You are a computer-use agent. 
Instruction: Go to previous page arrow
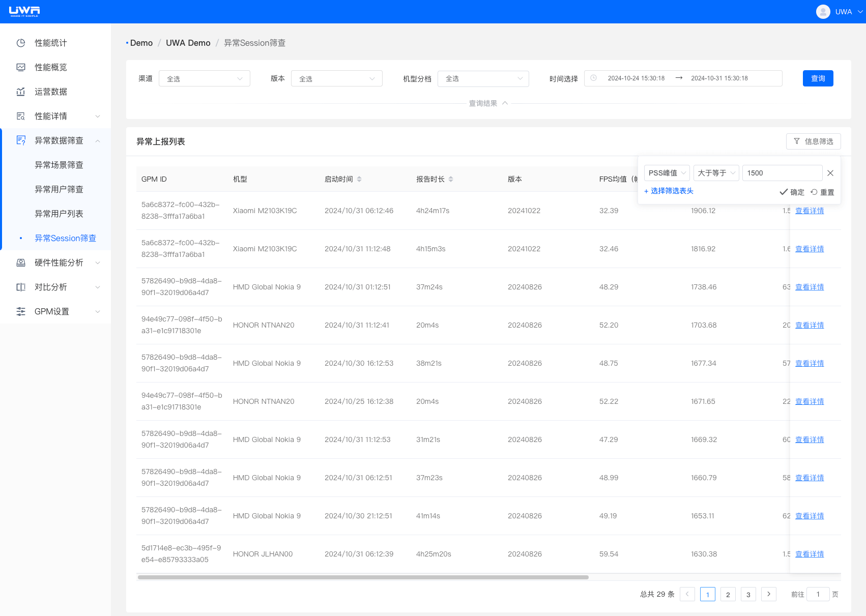(687, 594)
